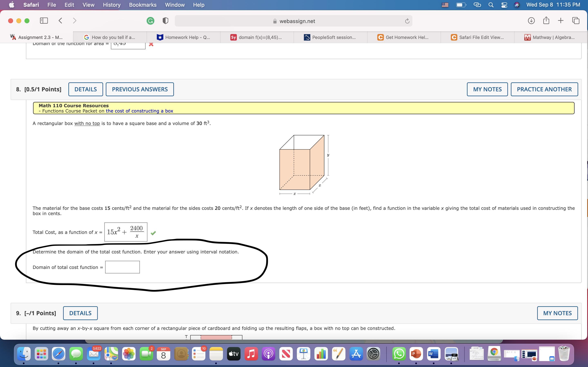Viewport: 588px width, 367px height.
Task: Show tab overview icon
Action: pyautogui.click(x=576, y=21)
